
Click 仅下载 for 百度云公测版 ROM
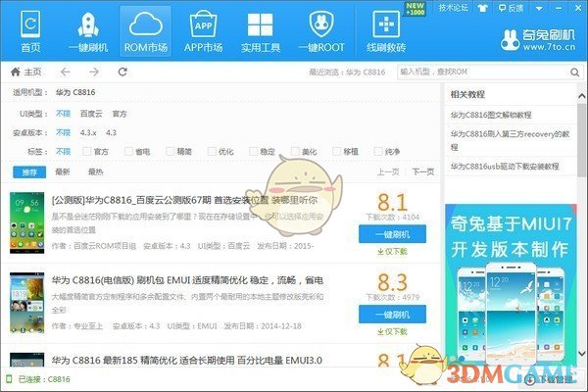pyautogui.click(x=392, y=251)
